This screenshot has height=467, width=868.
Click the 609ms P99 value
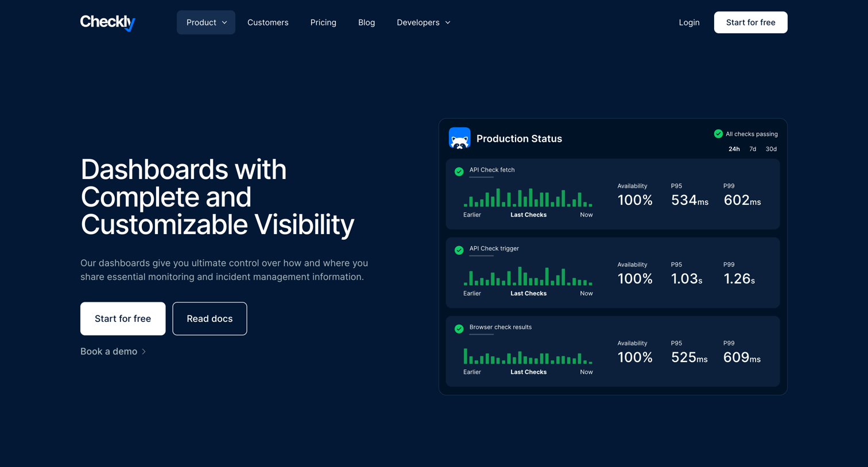pyautogui.click(x=742, y=357)
